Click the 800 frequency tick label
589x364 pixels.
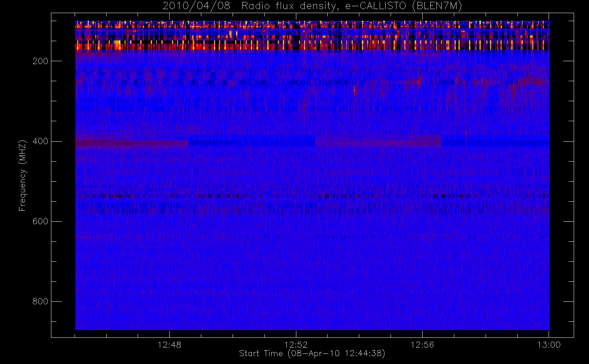pos(40,301)
